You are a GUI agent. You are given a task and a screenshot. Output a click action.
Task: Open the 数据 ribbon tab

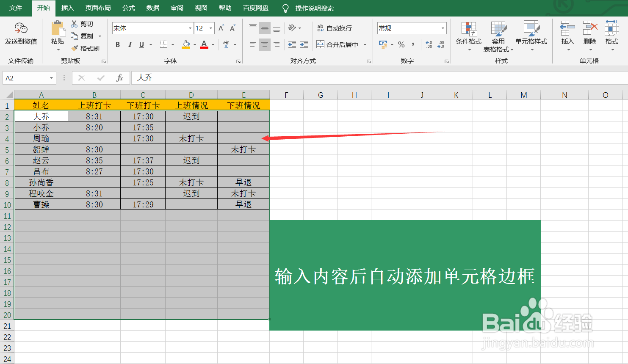[x=152, y=8]
